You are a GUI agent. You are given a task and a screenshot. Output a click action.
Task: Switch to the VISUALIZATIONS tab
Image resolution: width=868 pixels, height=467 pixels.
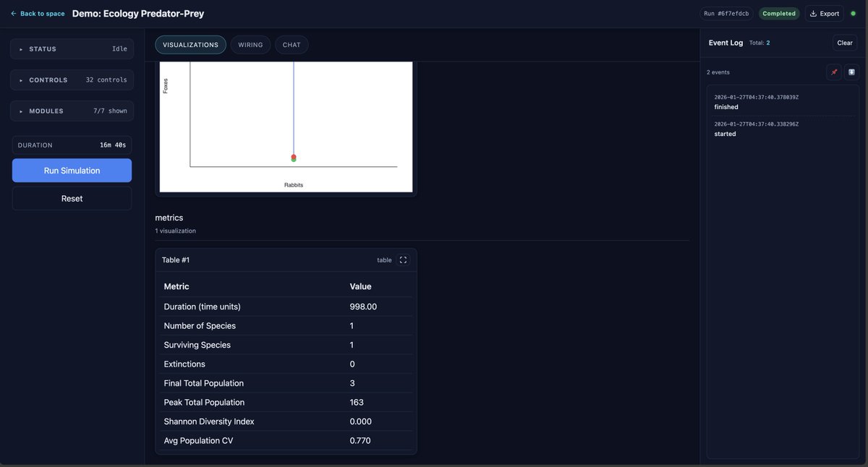pyautogui.click(x=190, y=45)
